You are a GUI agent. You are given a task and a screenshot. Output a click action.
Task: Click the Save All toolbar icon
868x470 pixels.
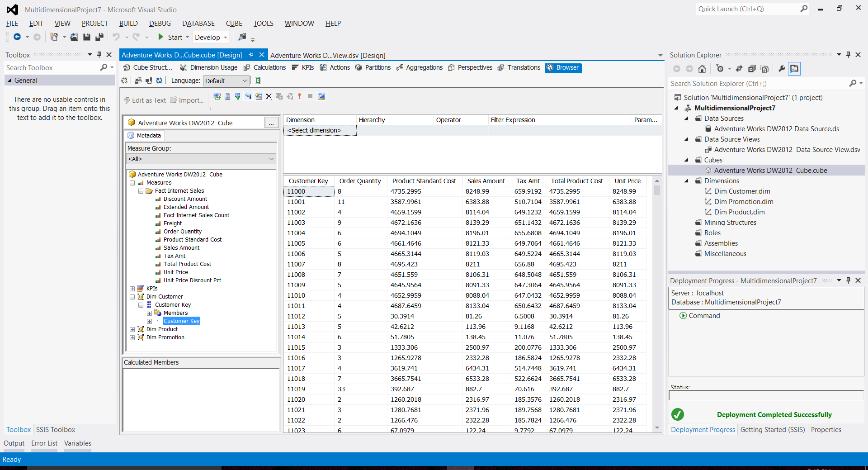coord(99,37)
